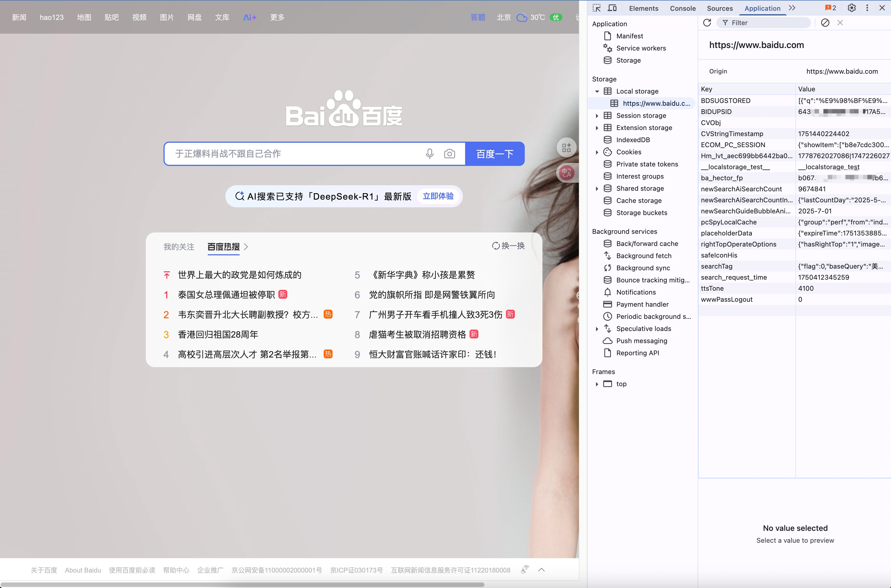
Task: Click the issues counter badge
Action: 830,8
